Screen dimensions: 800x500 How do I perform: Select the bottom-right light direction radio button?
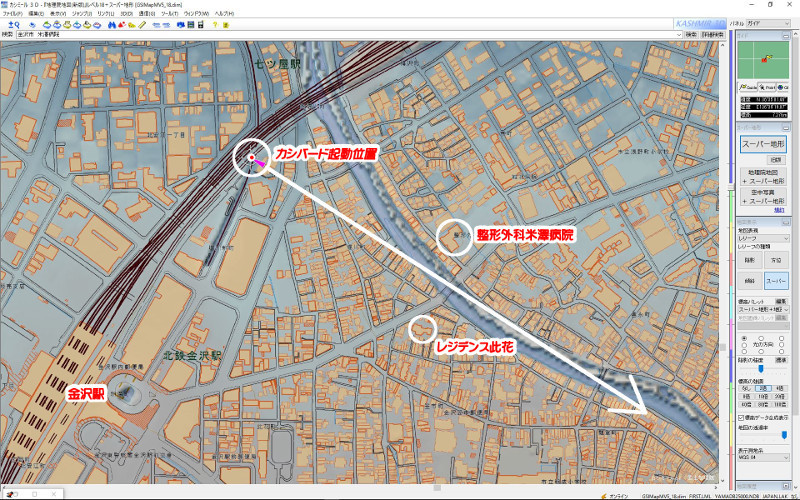781,352
